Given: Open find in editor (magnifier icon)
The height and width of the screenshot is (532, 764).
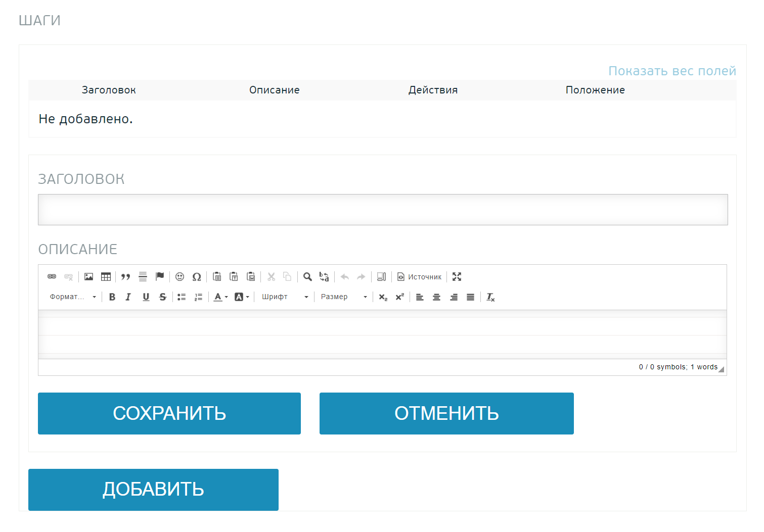Looking at the screenshot, I should click(x=307, y=277).
